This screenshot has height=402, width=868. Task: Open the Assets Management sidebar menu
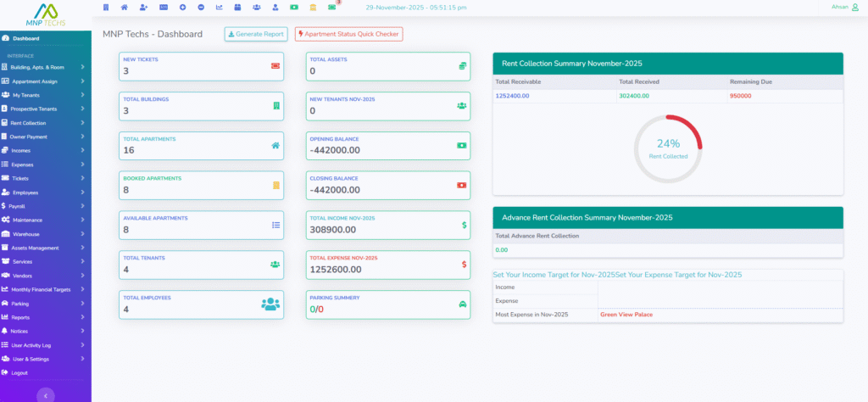(46, 248)
